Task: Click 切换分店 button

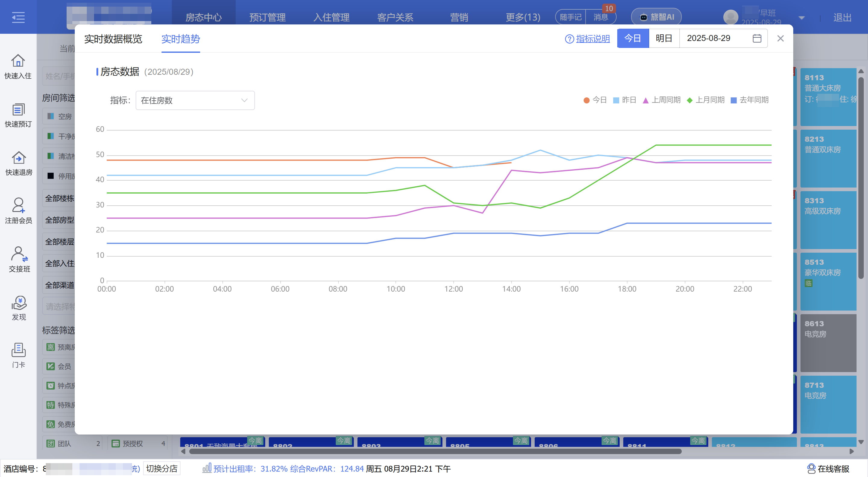Action: click(162, 468)
